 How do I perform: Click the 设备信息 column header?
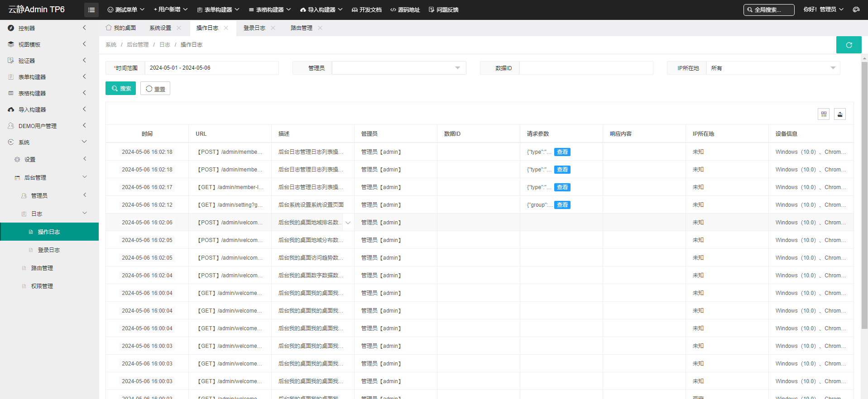point(810,134)
